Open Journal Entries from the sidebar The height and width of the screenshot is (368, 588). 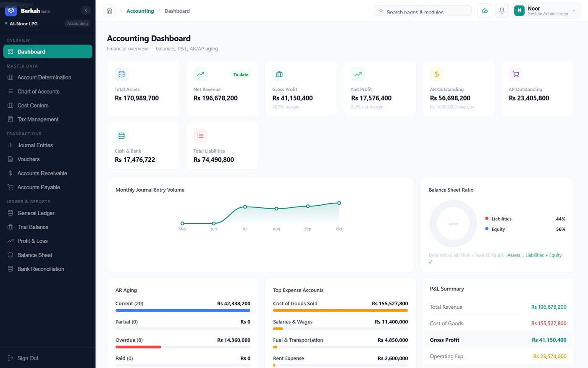47,145
